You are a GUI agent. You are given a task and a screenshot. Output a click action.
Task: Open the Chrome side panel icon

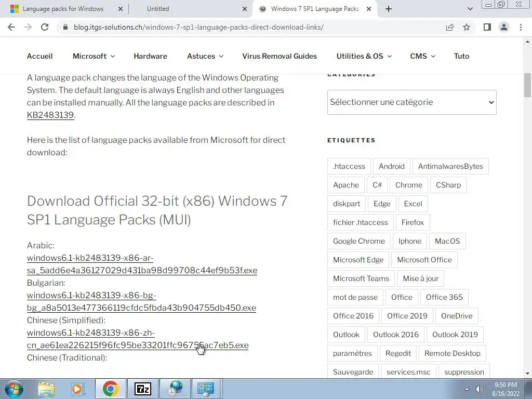pos(487,27)
